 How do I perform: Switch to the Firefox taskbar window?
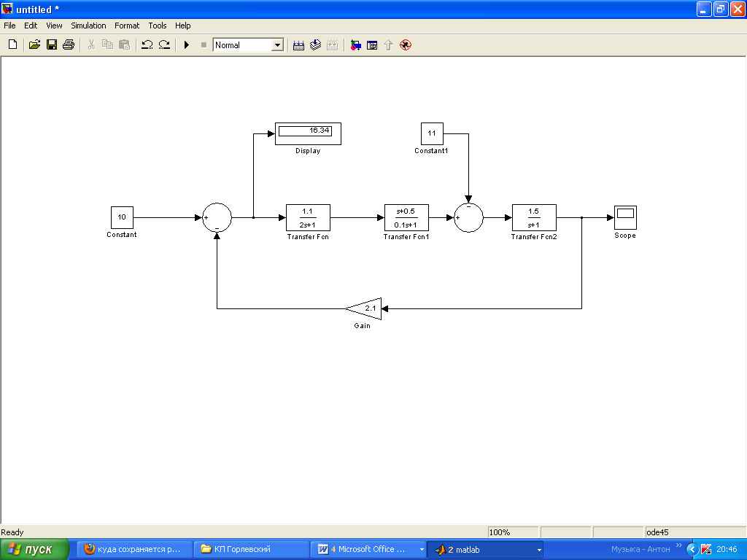(135, 550)
